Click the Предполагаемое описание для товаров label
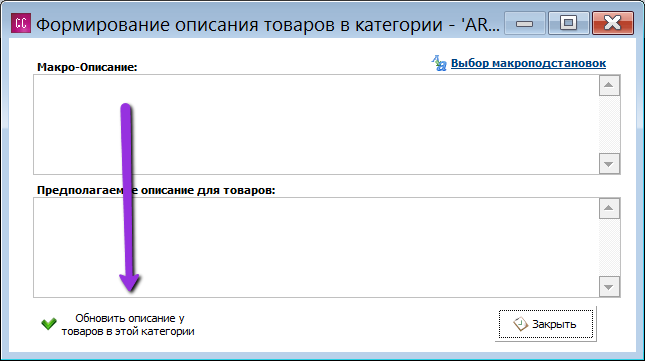Viewport: 645px width, 361px height. coord(156,190)
